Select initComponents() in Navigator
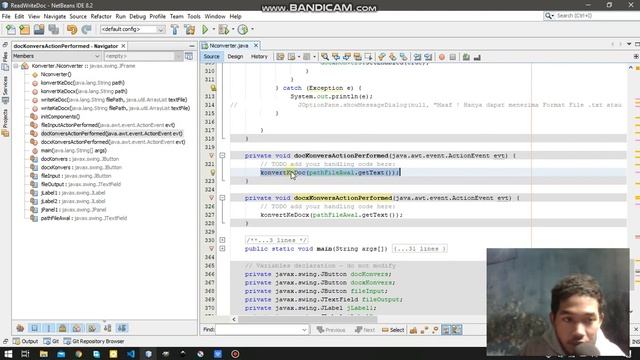Screen dimensions: 640x360 60,117
